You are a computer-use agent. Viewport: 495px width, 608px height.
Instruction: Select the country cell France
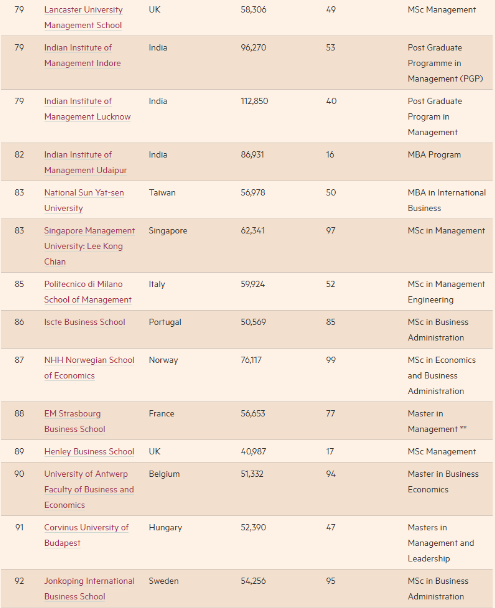[162, 414]
